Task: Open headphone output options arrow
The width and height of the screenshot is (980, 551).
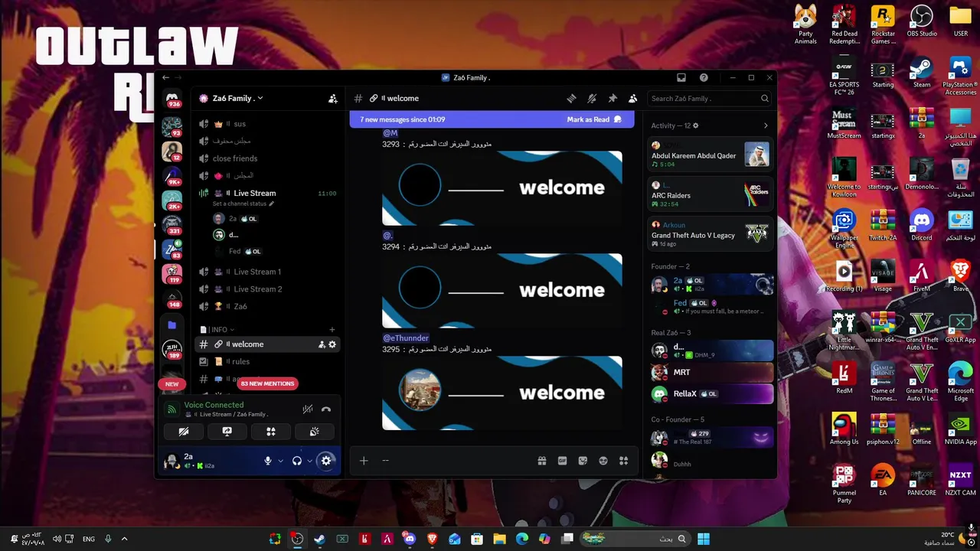Action: tap(309, 461)
